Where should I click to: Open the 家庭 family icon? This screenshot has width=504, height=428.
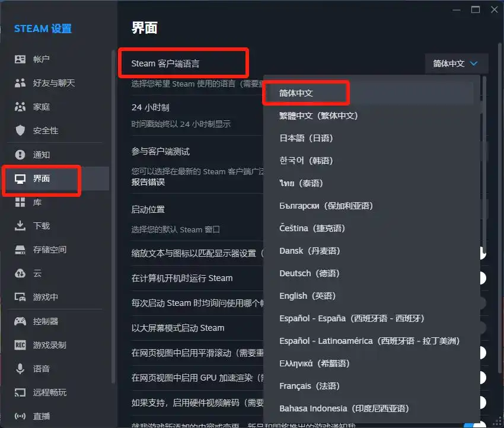(x=20, y=107)
